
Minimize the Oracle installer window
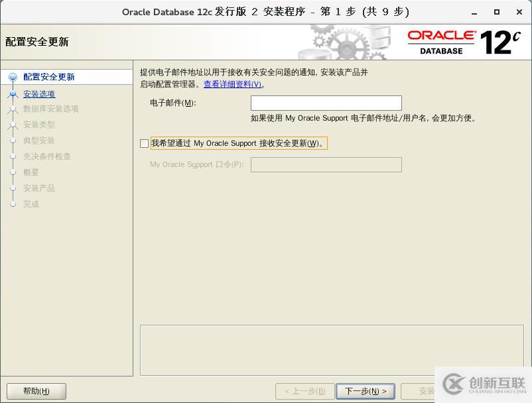[x=474, y=13]
